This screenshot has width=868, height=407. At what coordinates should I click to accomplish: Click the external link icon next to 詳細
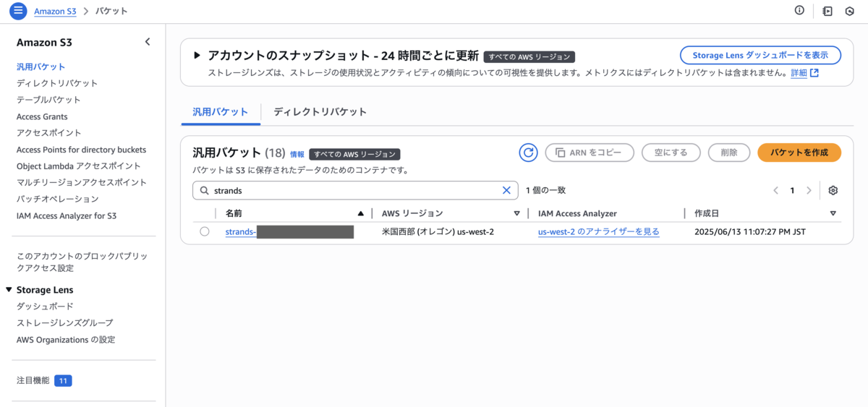(x=814, y=73)
